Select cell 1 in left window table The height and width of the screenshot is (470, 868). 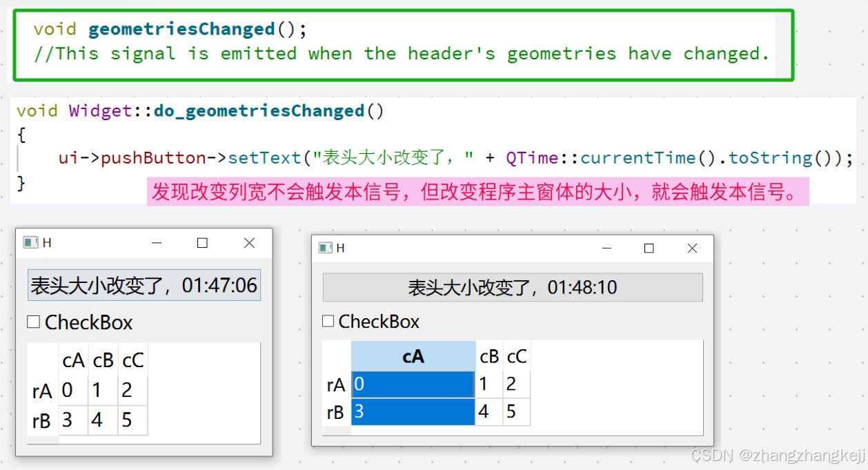click(103, 391)
